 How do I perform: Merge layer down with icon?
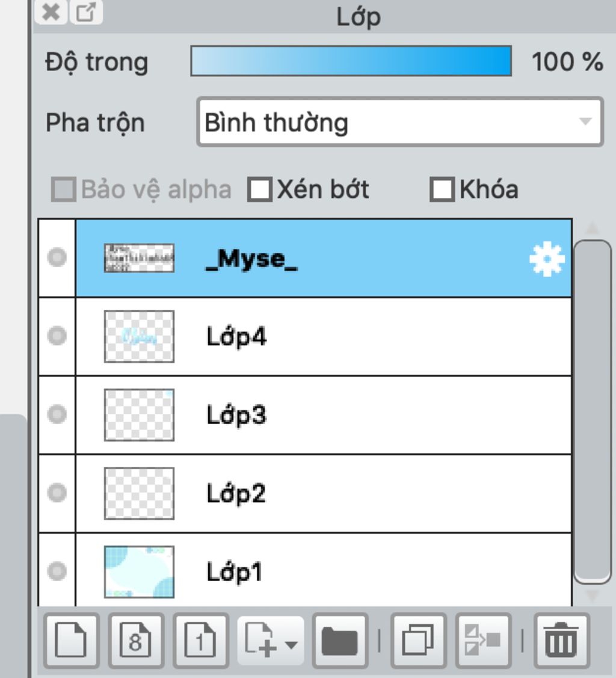483,640
